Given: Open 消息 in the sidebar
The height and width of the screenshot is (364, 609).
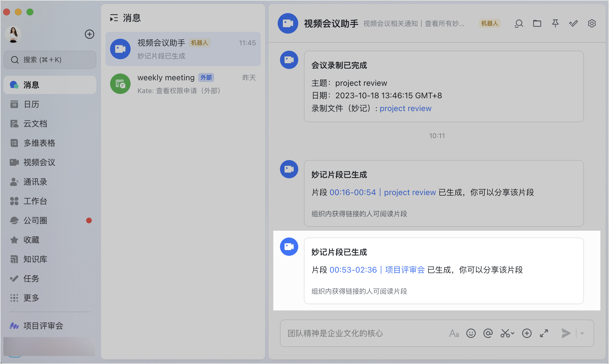Looking at the screenshot, I should point(50,85).
